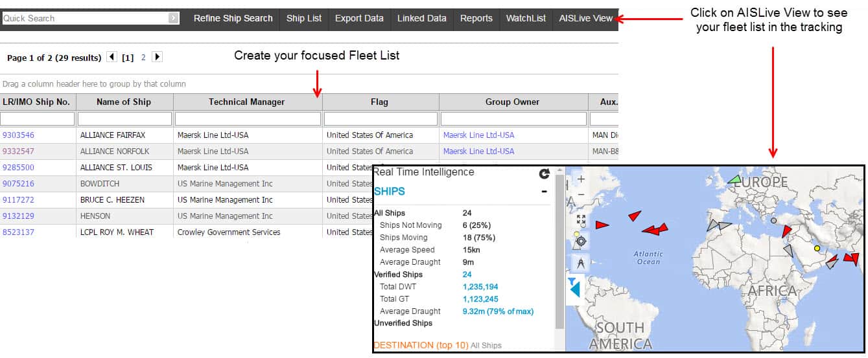Zoom in on the map
Viewport: 868px width, 358px height.
point(581,179)
